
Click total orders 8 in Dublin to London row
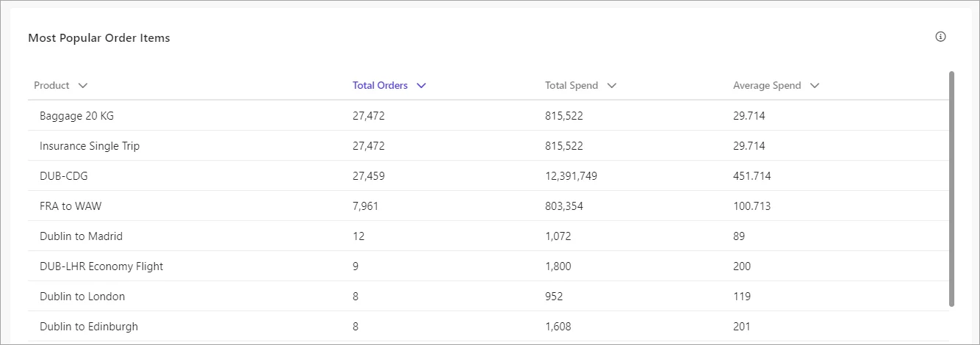coord(356,297)
